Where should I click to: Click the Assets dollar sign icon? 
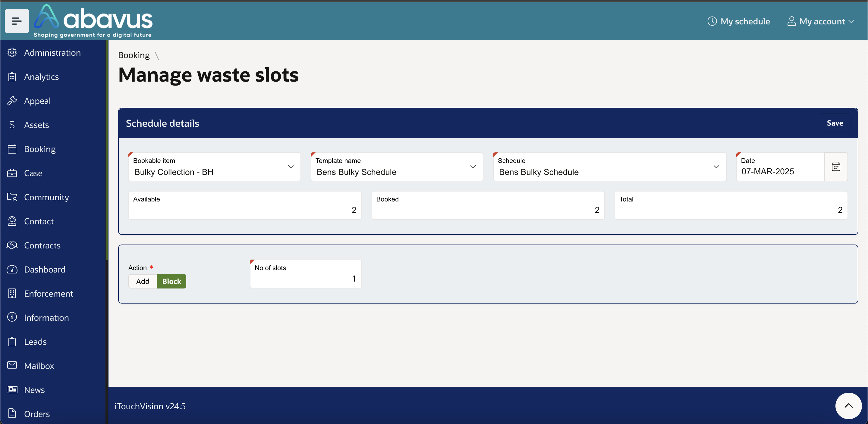tap(12, 125)
